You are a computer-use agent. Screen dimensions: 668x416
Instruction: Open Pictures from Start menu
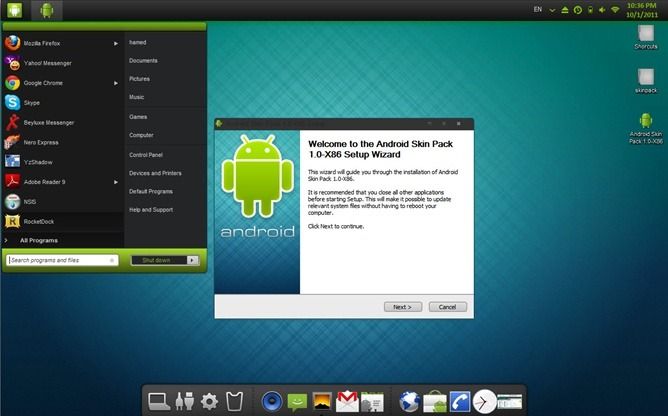tap(139, 79)
